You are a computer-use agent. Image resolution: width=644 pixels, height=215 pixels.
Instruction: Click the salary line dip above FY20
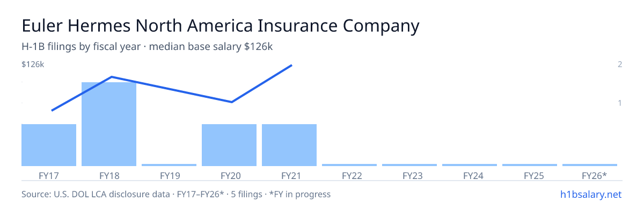[x=231, y=102]
